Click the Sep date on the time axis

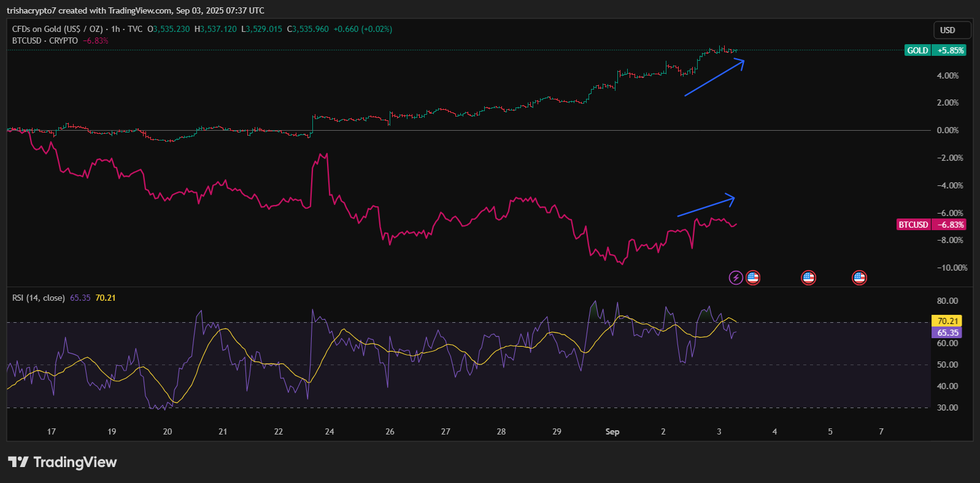point(612,431)
